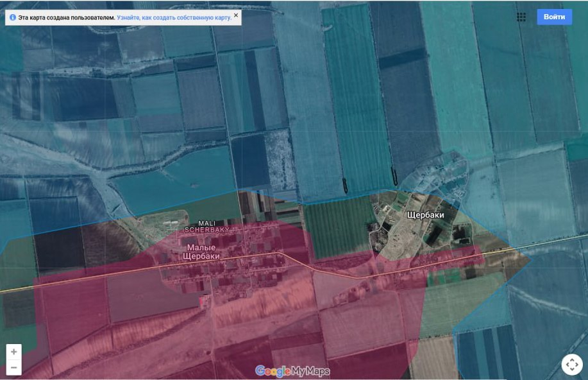This screenshot has width=588, height=380.
Task: Select the Щербаки village label
Action: click(425, 216)
